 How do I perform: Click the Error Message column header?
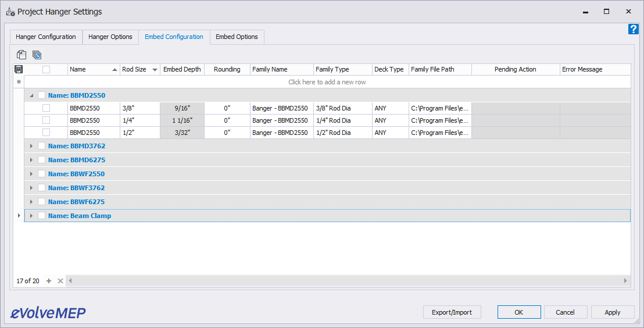click(595, 69)
